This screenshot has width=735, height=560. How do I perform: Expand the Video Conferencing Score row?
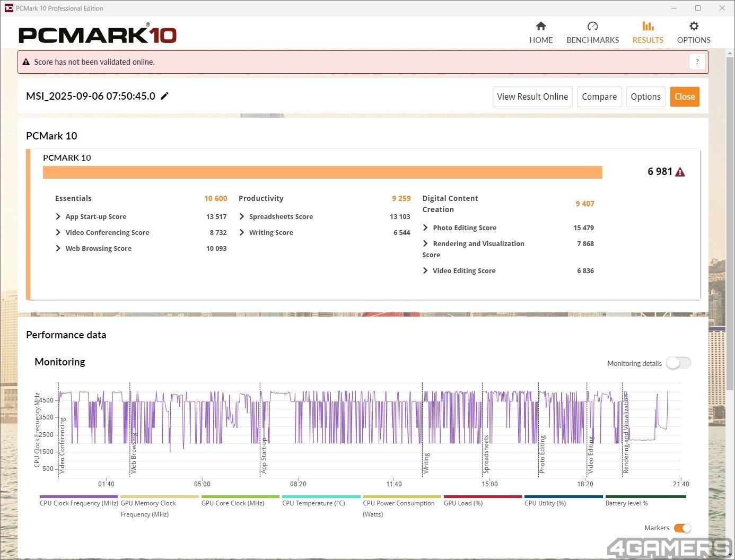(58, 232)
